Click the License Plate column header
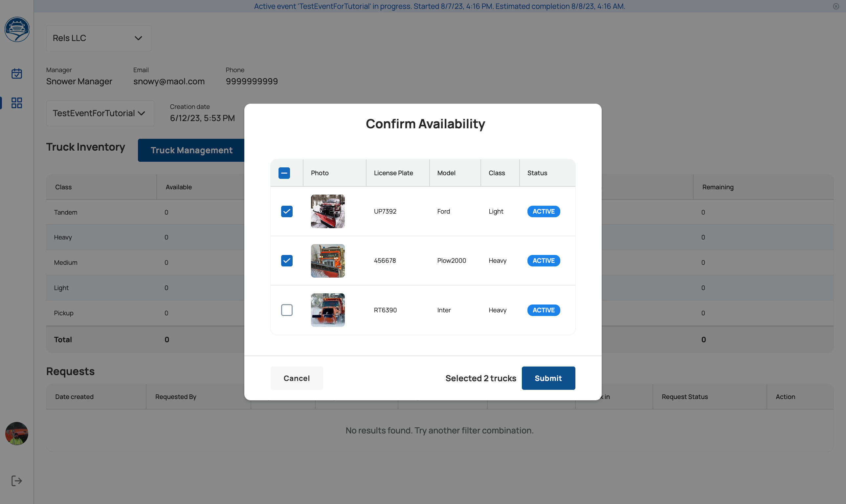 pyautogui.click(x=393, y=173)
